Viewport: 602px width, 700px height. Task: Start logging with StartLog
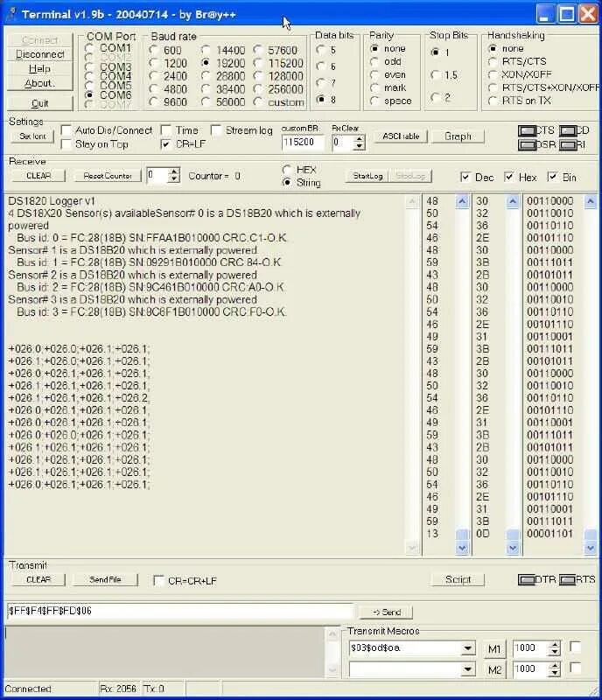(367, 176)
